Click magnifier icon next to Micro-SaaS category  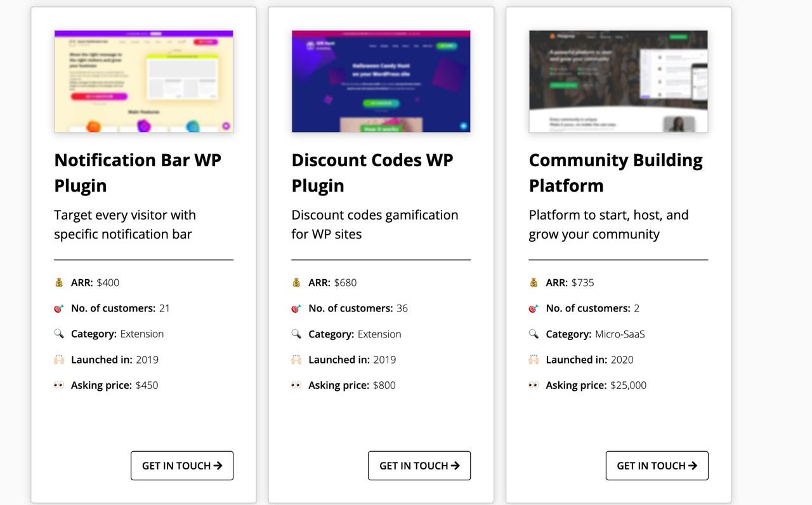pyautogui.click(x=534, y=334)
